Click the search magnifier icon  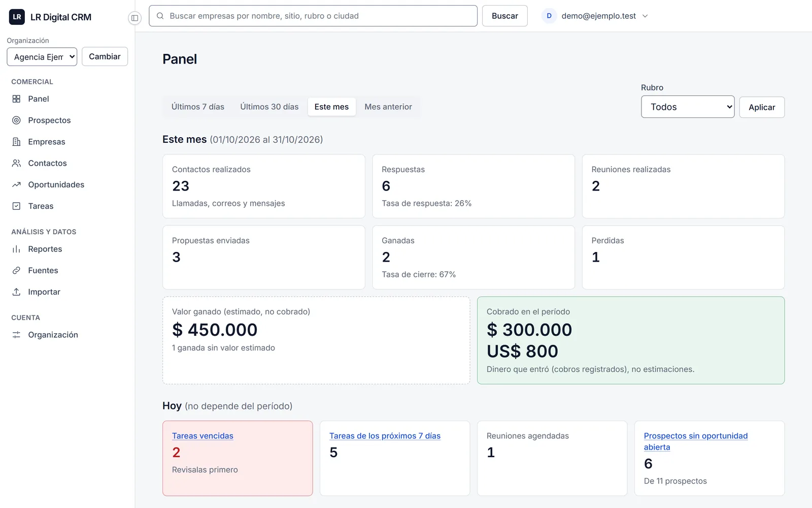click(x=160, y=16)
